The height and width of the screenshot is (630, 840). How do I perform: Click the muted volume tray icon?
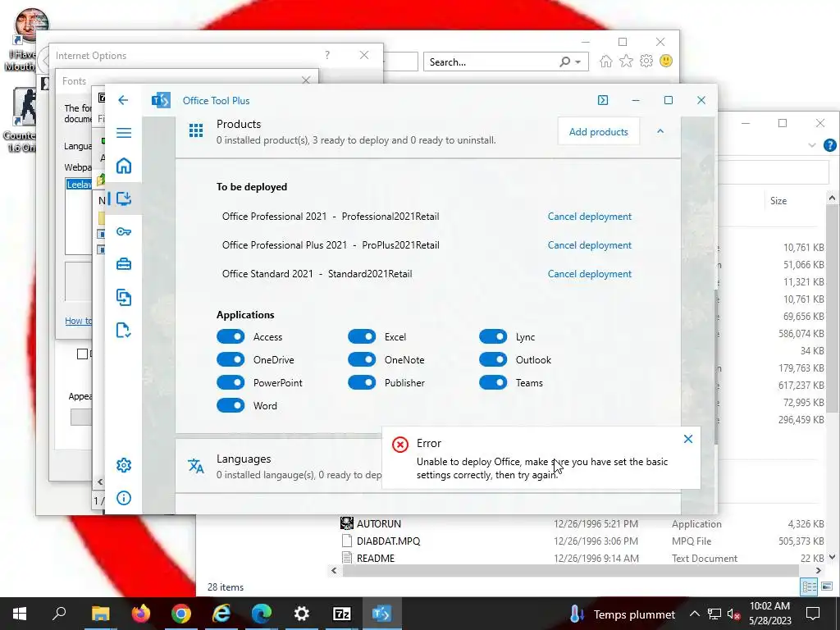point(733,614)
